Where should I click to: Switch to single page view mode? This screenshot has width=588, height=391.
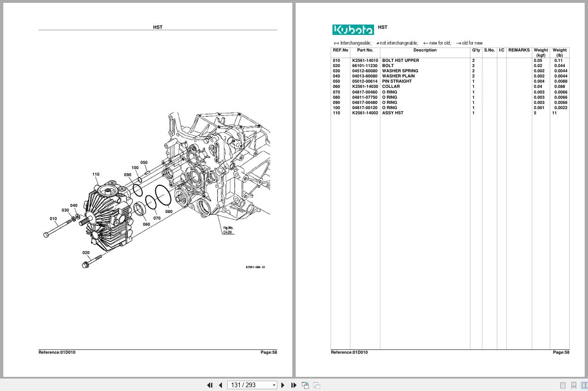tap(563, 385)
